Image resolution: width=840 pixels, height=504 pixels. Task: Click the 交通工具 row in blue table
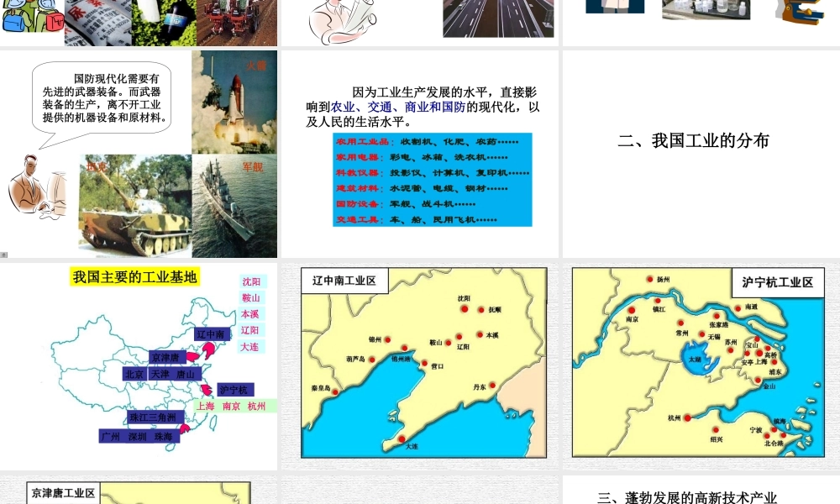point(417,219)
